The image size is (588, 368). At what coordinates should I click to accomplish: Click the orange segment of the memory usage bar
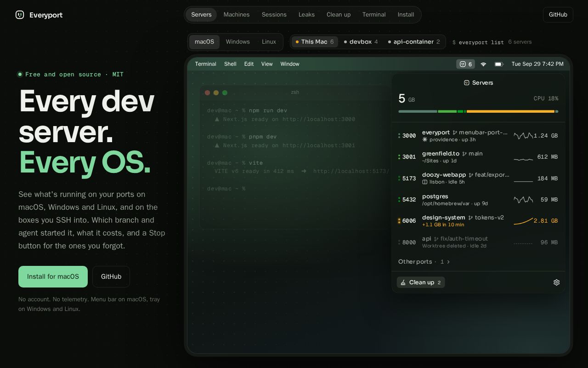(510, 111)
